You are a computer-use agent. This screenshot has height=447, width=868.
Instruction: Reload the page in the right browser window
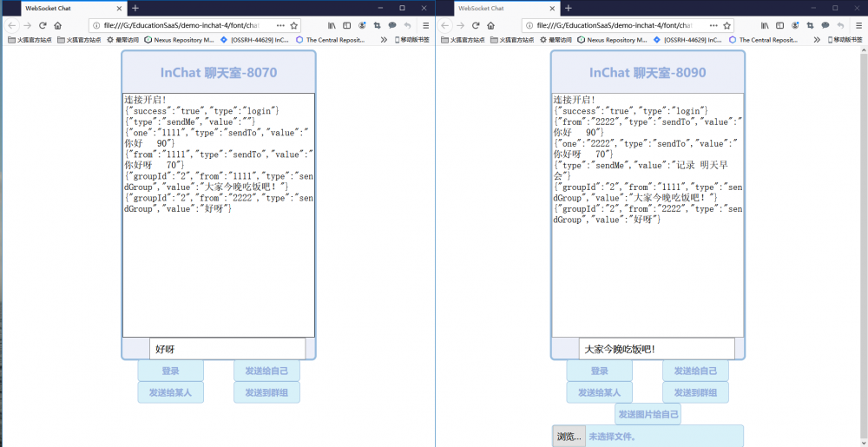[475, 25]
